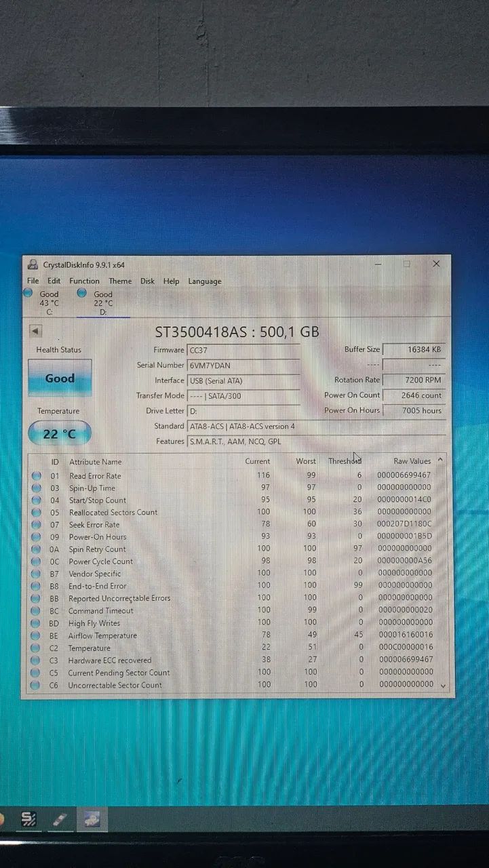
Task: Close the CrystalDiskInfo window
Action: click(x=436, y=264)
